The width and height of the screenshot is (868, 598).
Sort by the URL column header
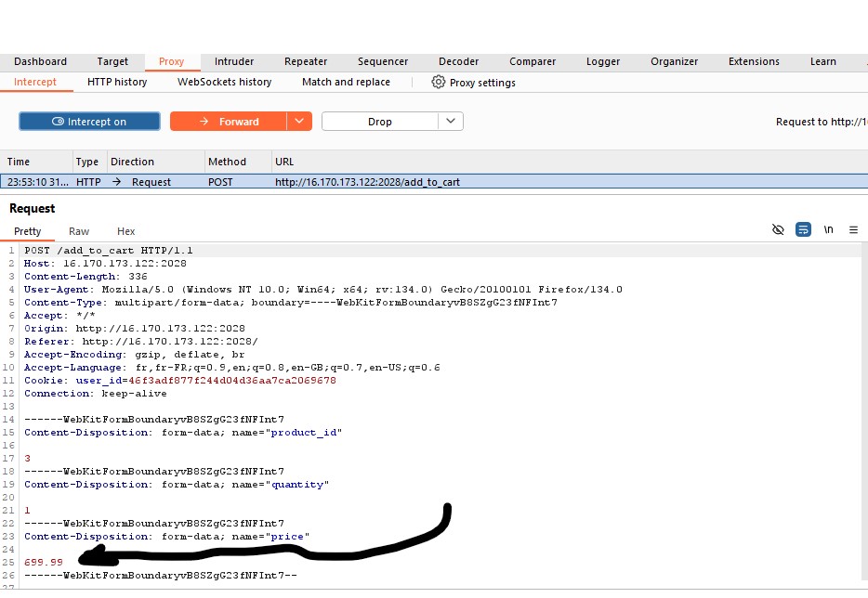284,162
